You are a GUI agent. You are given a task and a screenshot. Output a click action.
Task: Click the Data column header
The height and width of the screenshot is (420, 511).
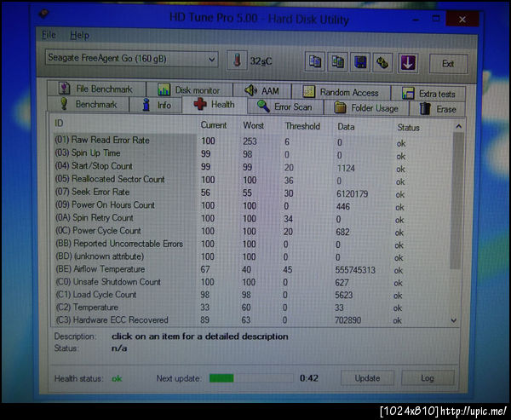pos(346,127)
